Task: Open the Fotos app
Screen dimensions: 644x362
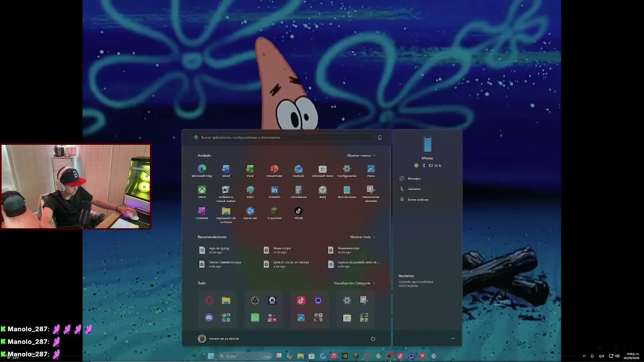Action: 371,171
